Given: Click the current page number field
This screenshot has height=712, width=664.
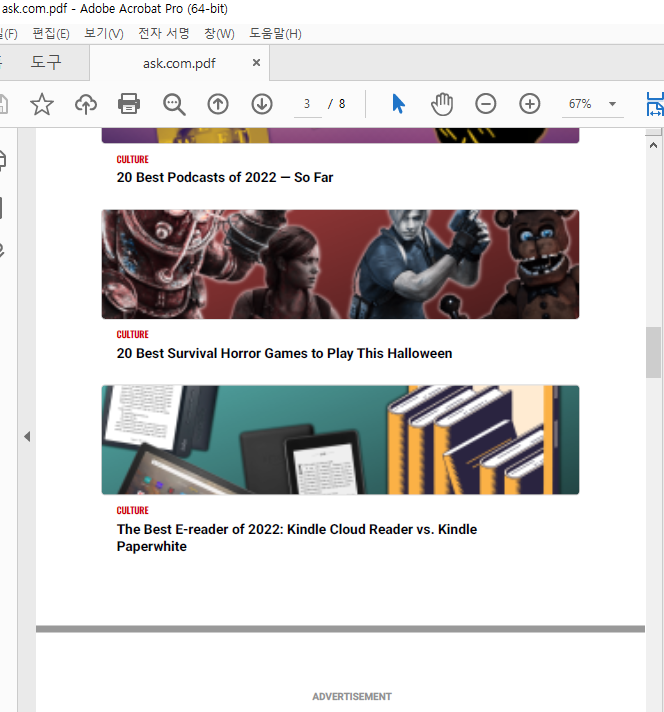Looking at the screenshot, I should click(307, 104).
